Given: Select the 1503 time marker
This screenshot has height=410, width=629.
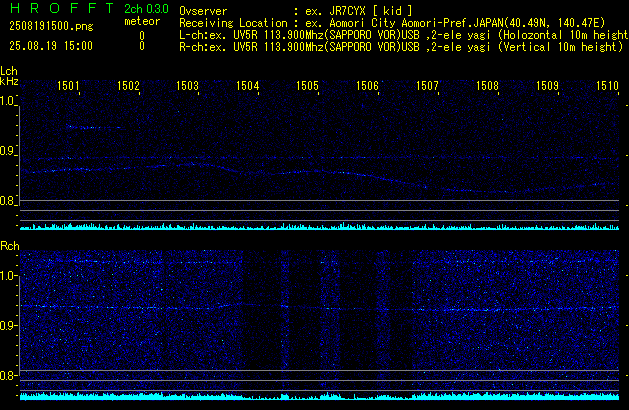Looking at the screenshot, I should 188,86.
